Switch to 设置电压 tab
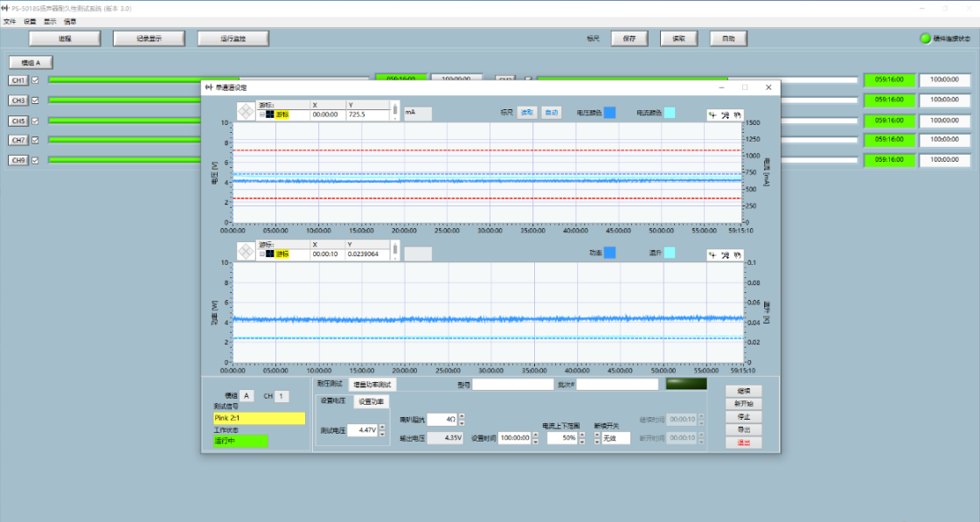 pyautogui.click(x=333, y=400)
